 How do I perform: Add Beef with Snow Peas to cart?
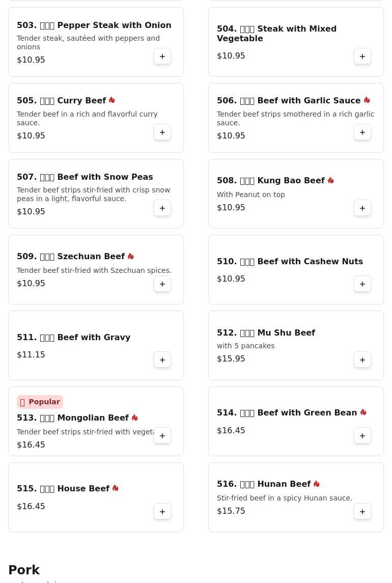point(162,208)
